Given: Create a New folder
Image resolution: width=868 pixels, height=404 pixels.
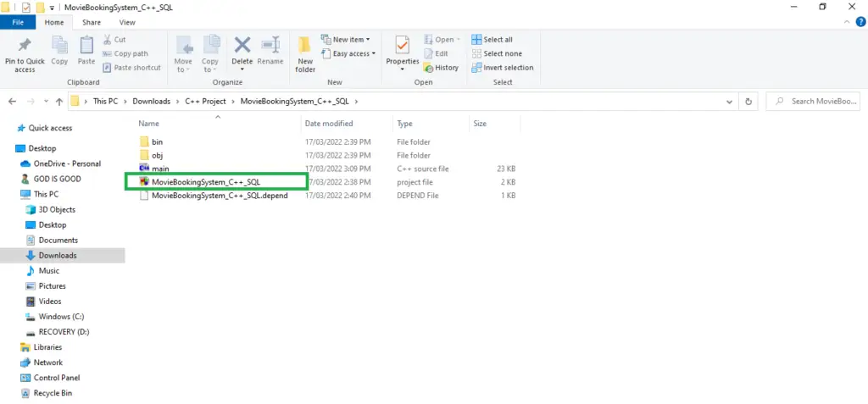Looking at the screenshot, I should tap(305, 54).
